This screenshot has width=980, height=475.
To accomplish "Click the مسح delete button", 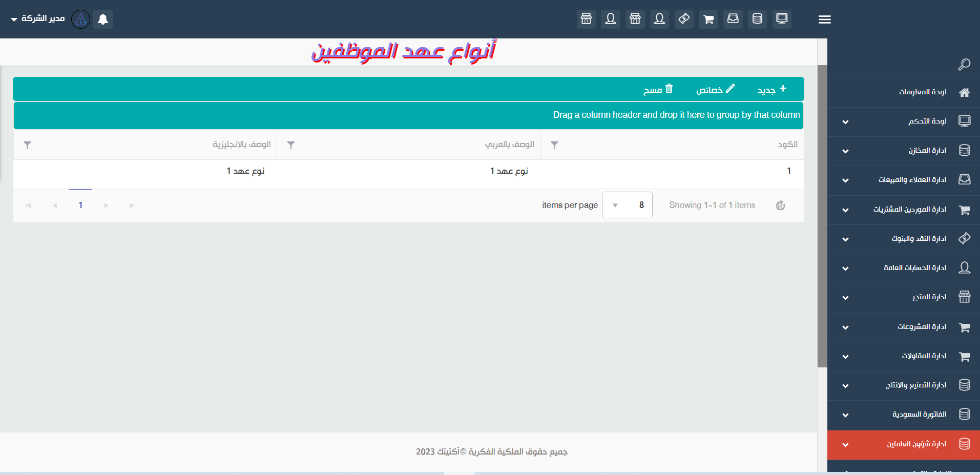I will click(658, 90).
